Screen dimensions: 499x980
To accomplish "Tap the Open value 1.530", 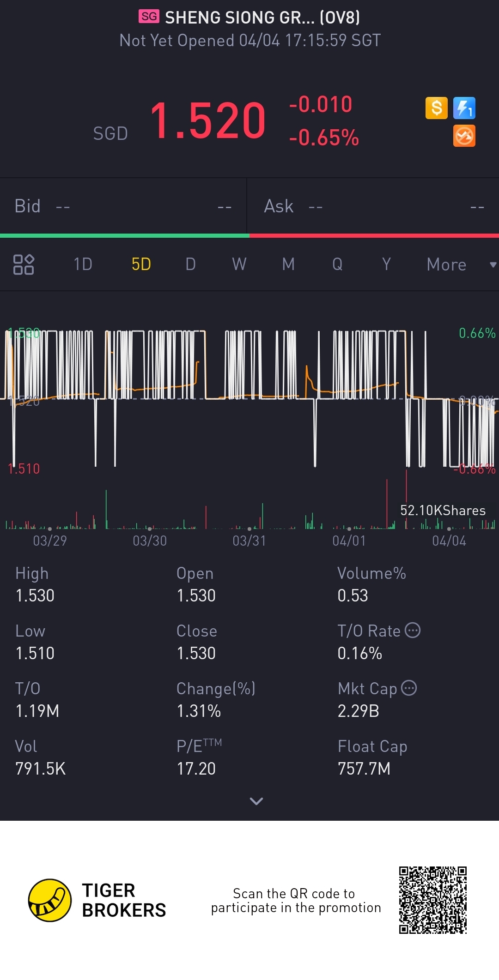I will pos(196,595).
